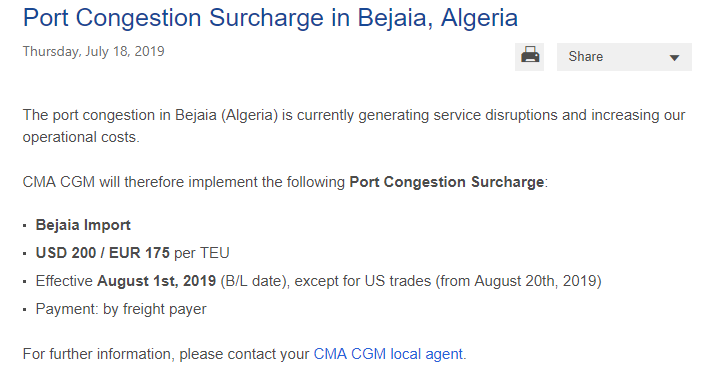This screenshot has width=701, height=383.
Task: Click the '(B/L date)' text
Action: (253, 281)
